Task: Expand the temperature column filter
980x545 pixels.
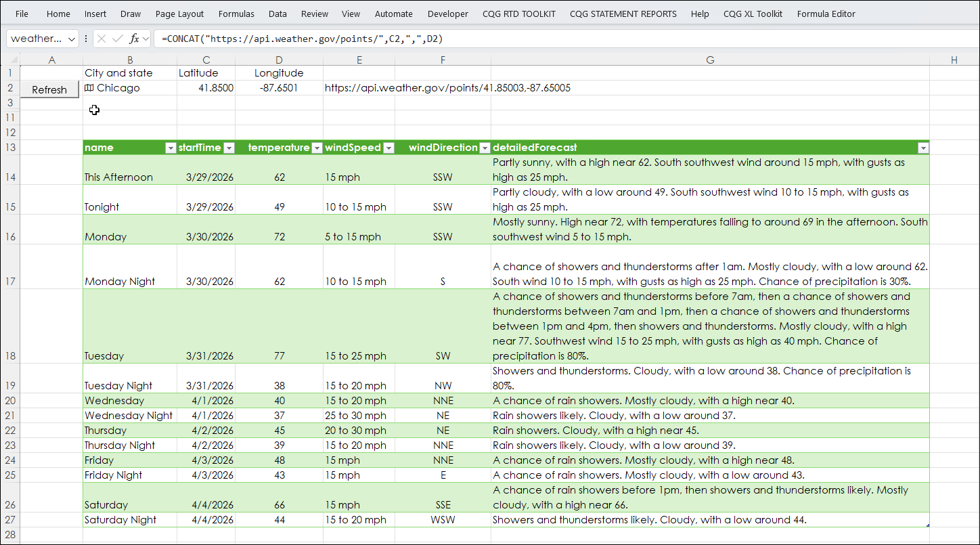Action: [x=316, y=148]
